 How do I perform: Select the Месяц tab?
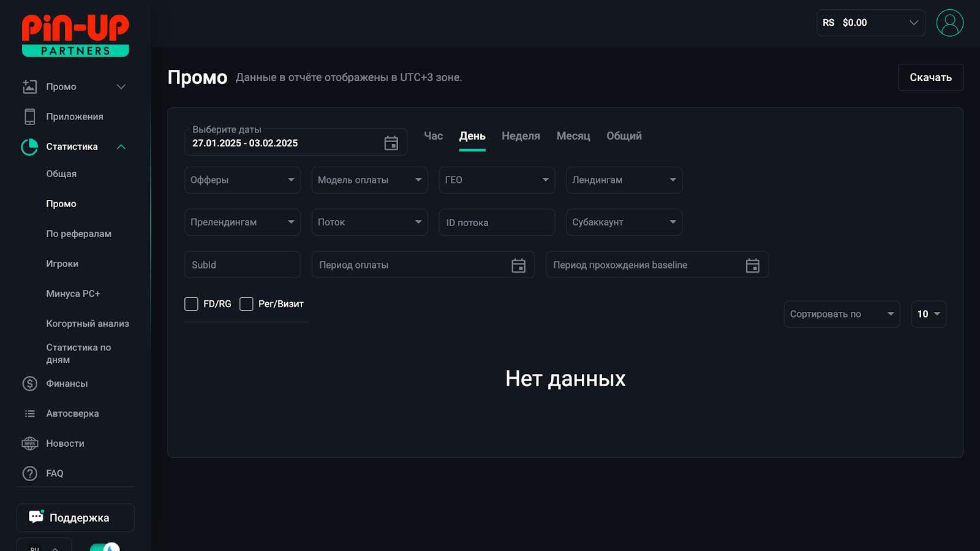573,136
